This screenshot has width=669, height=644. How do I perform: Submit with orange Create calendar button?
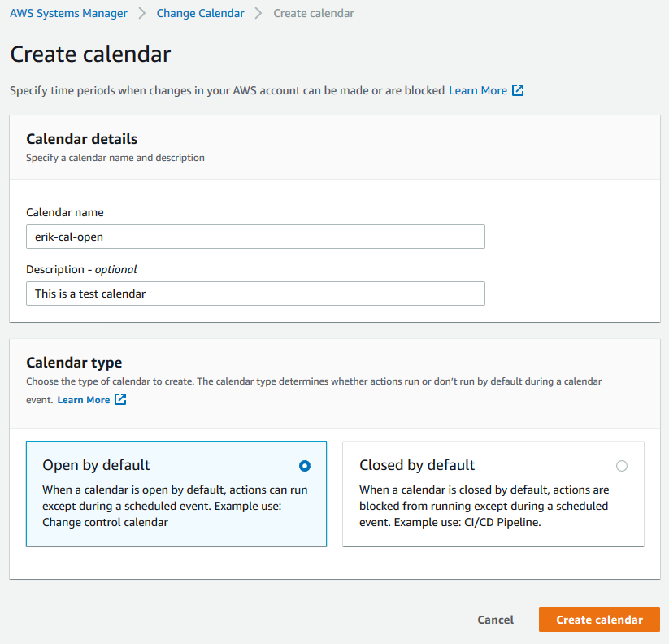pos(599,620)
